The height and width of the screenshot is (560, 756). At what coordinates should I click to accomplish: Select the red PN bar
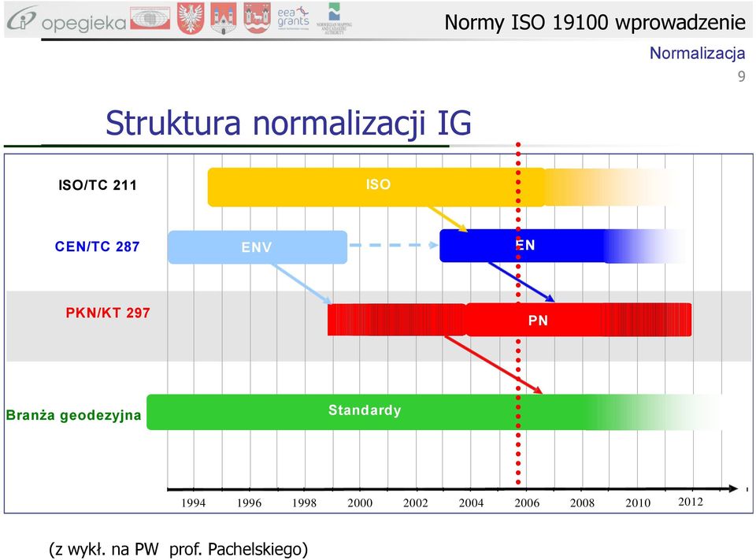[510, 319]
